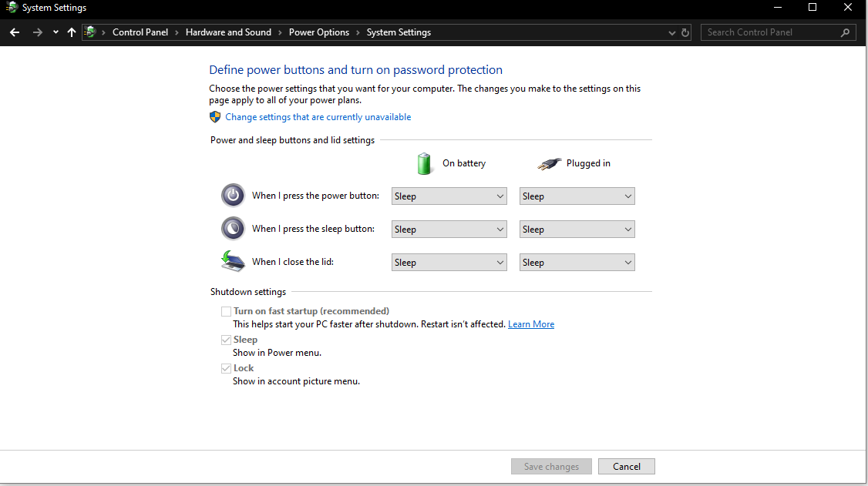Go up one level with up arrow

72,32
